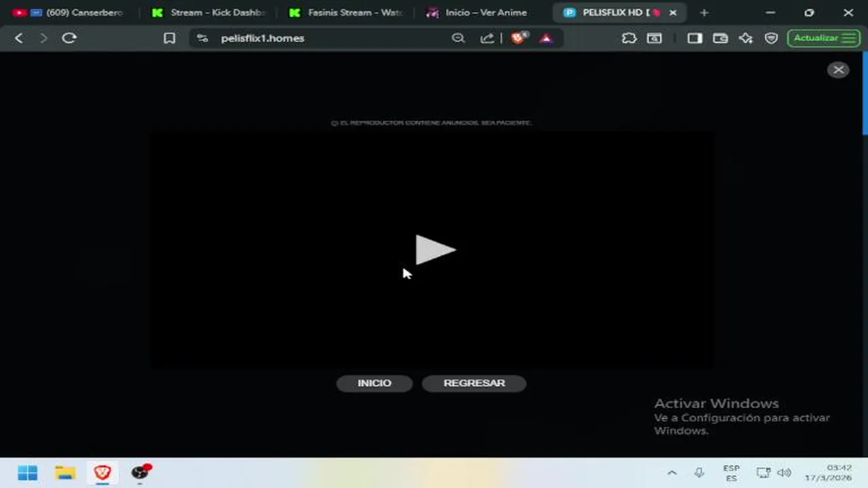
Task: Open the zoom control in address bar
Action: click(458, 38)
